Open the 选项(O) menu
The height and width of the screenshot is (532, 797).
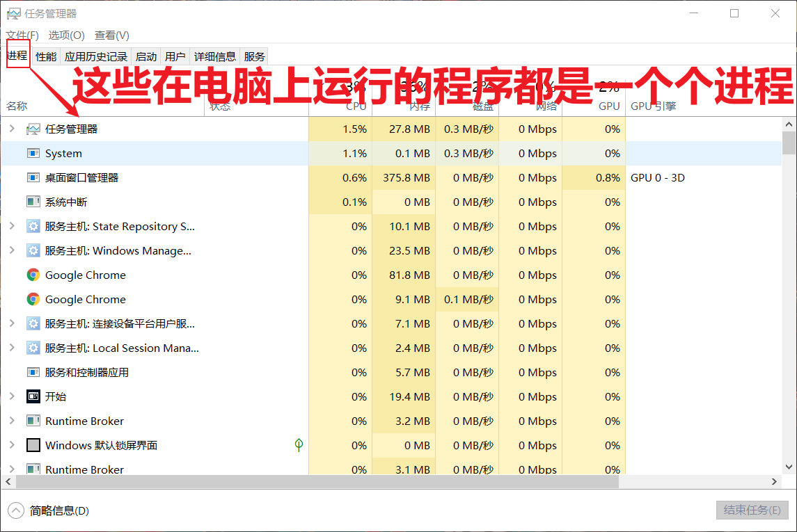pyautogui.click(x=67, y=35)
